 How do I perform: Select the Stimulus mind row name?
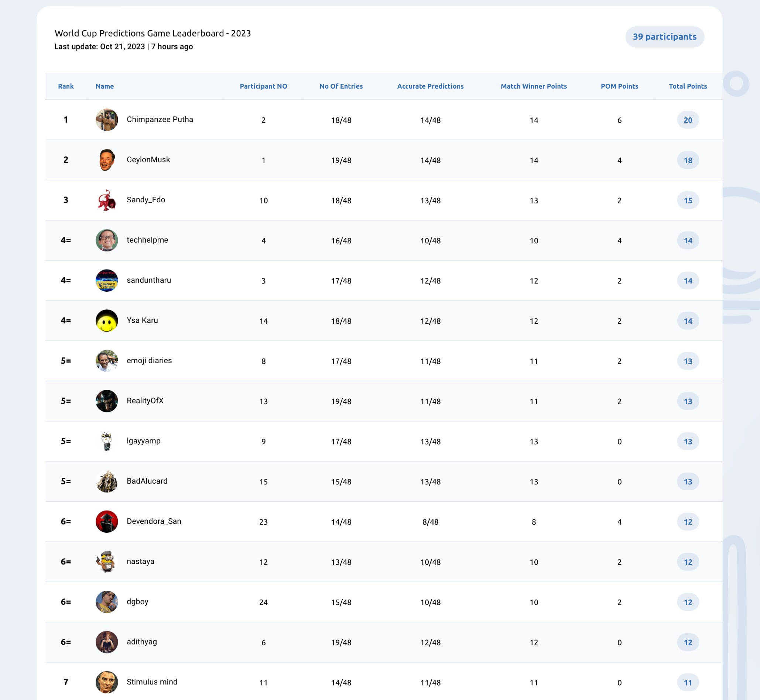point(152,682)
